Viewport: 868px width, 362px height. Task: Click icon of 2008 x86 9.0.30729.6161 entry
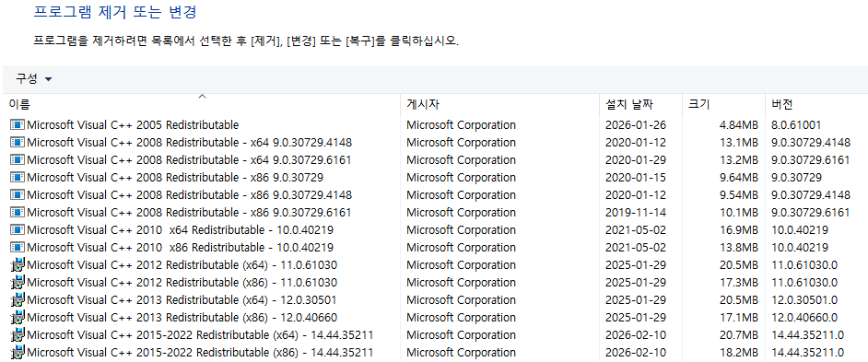click(x=18, y=213)
